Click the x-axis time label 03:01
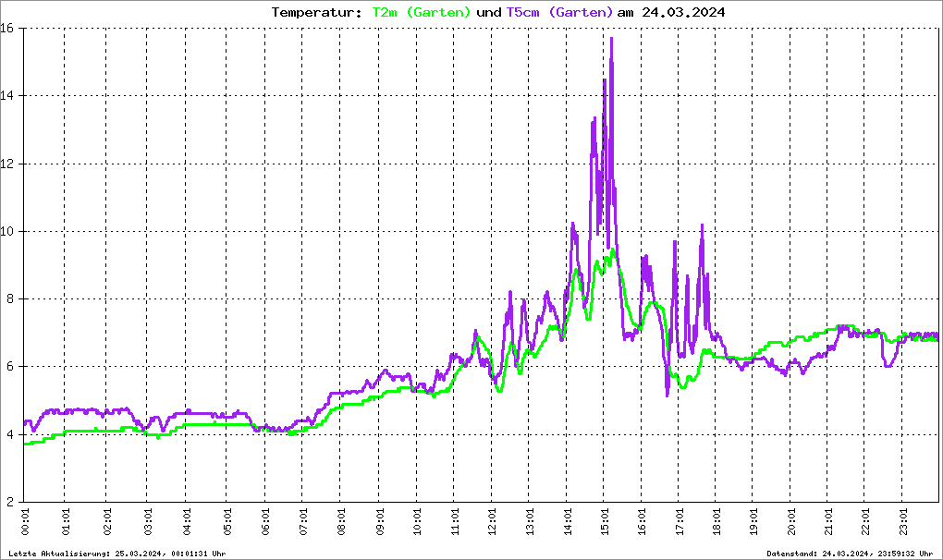This screenshot has height=560, width=943. (148, 521)
